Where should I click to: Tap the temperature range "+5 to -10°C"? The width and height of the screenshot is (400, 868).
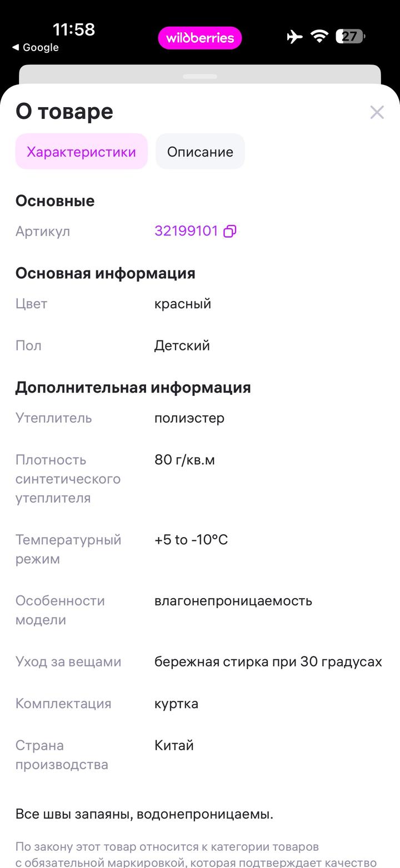coord(191,540)
